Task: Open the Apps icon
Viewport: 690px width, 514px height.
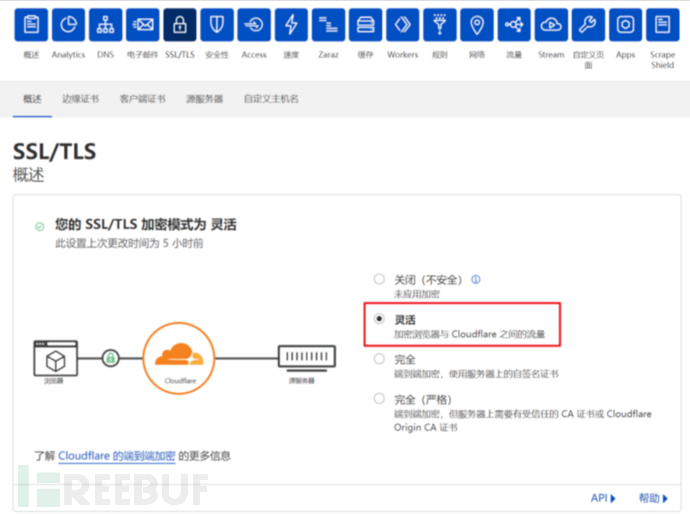Action: pyautogui.click(x=625, y=25)
